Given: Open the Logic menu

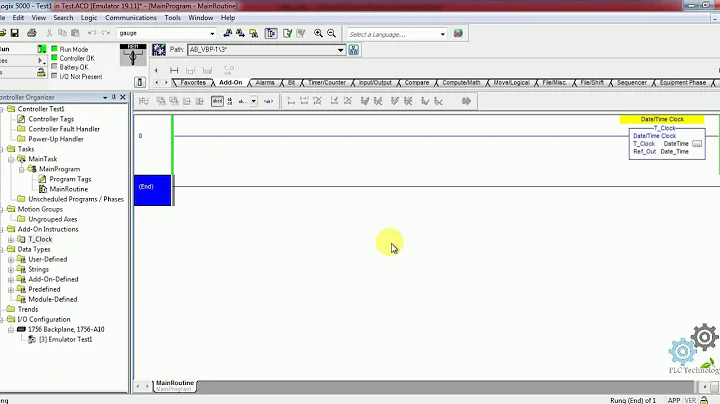Looking at the screenshot, I should [89, 17].
